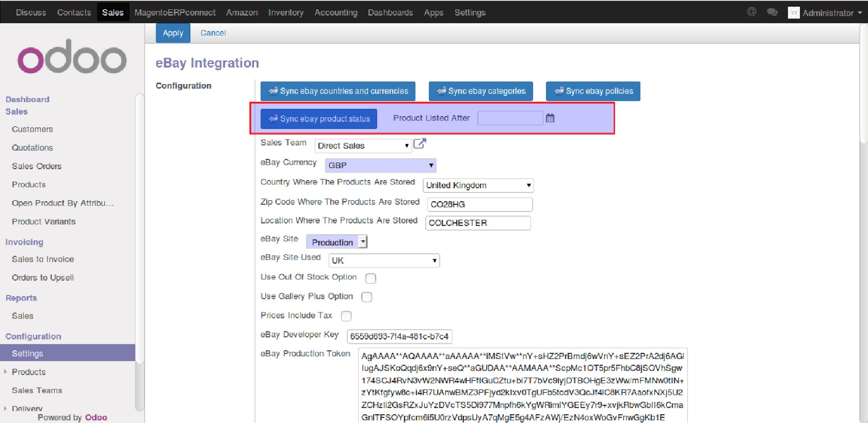Open the @ mentions icon in top bar
The image size is (868, 423).
pos(751,12)
